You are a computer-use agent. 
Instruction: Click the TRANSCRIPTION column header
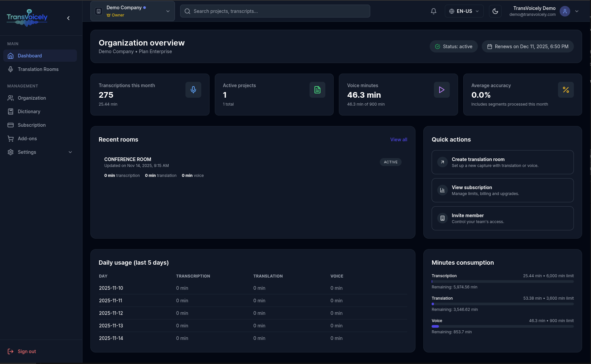tap(193, 276)
